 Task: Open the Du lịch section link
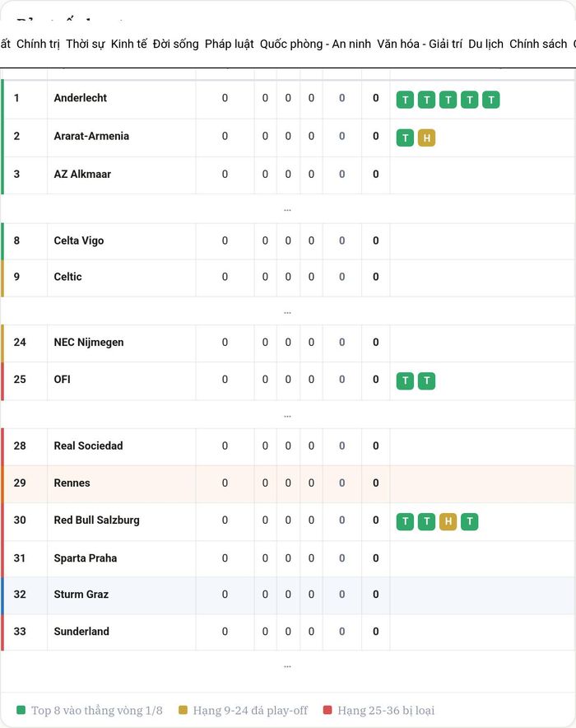(x=485, y=44)
